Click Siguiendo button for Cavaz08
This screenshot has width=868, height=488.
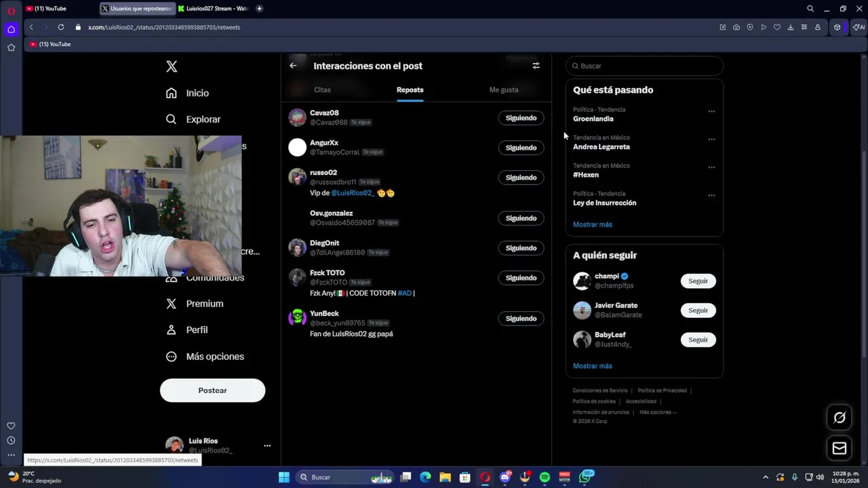[521, 118]
